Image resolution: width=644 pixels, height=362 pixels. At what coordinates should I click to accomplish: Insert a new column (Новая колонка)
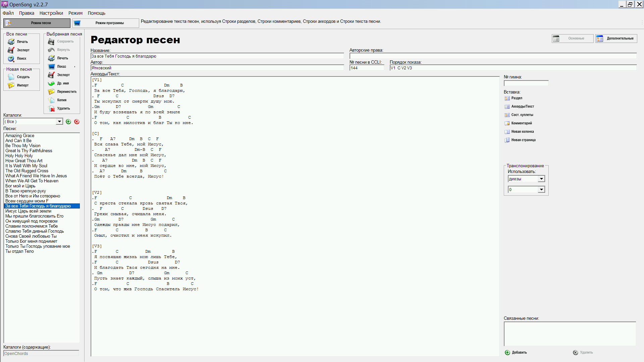(519, 132)
